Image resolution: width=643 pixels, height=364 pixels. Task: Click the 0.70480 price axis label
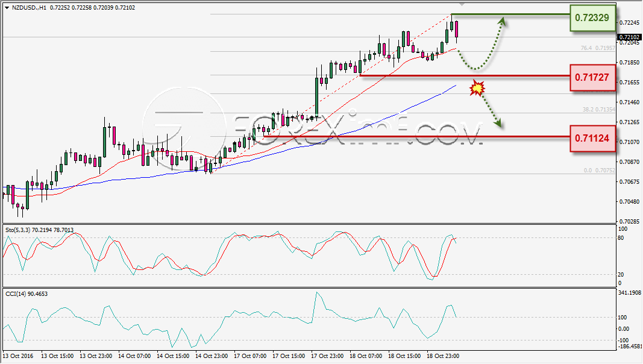[x=630, y=202]
